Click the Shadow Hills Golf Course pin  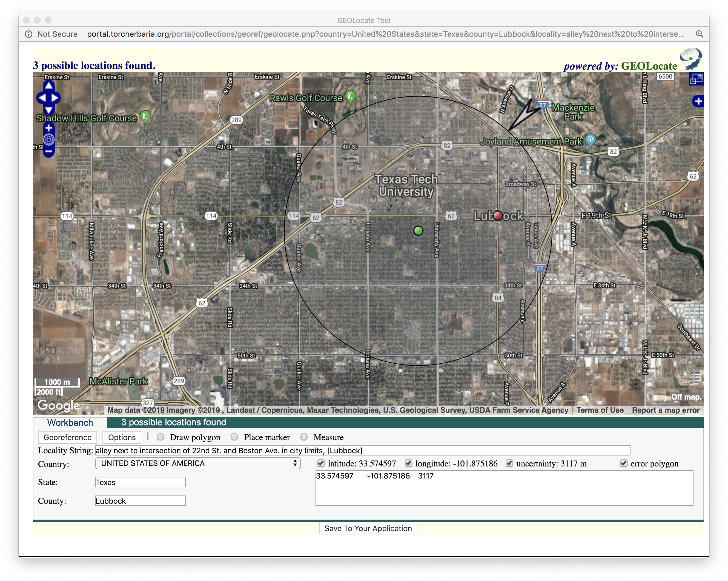pos(145,117)
